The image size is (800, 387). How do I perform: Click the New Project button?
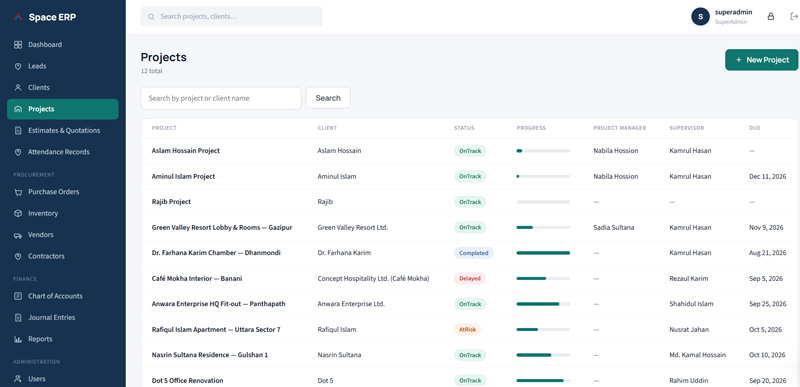click(761, 60)
